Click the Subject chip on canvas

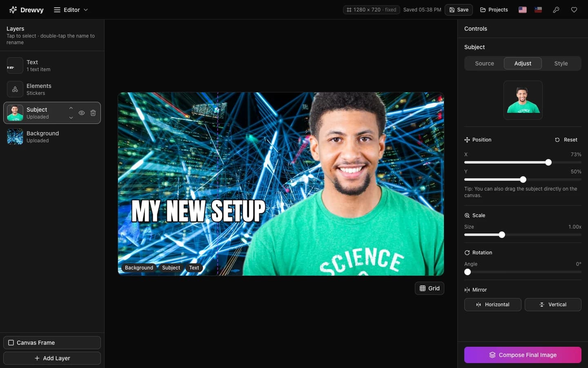pyautogui.click(x=171, y=268)
